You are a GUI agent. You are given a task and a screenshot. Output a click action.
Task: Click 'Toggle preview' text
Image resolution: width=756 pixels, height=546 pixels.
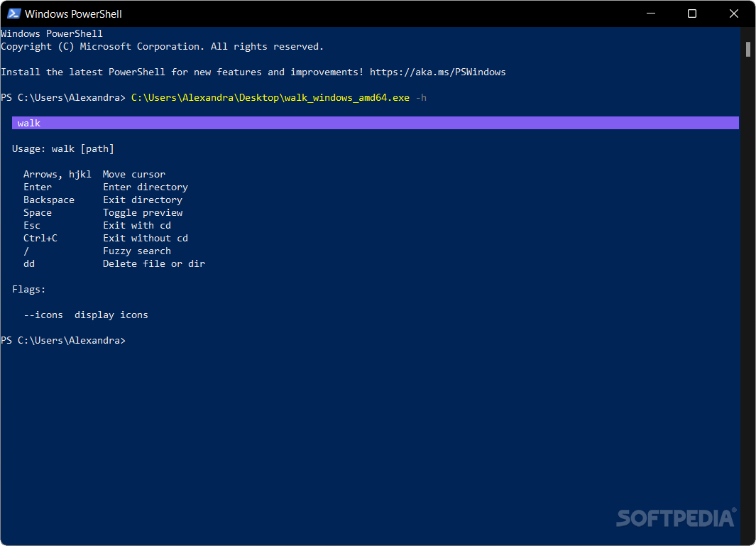point(143,213)
